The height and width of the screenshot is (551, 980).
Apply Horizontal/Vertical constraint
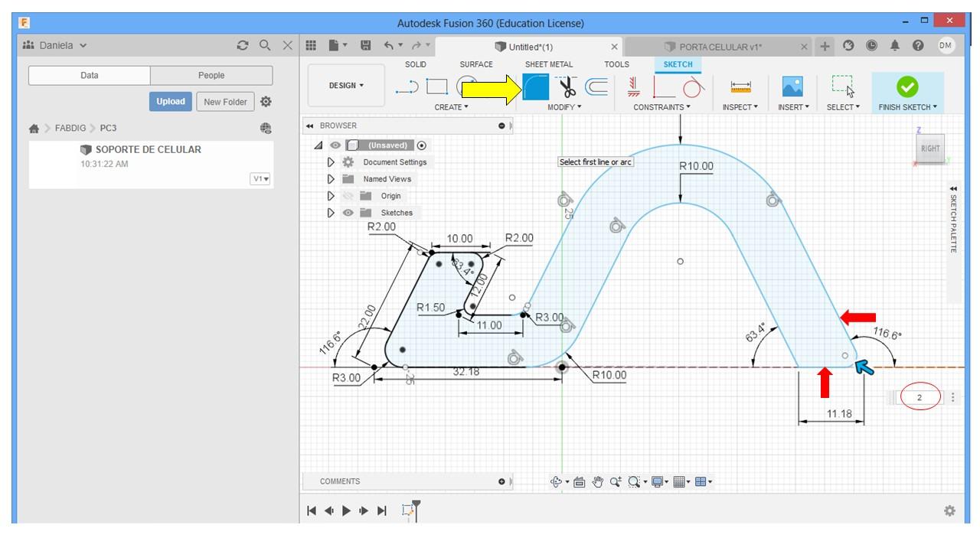(x=634, y=86)
